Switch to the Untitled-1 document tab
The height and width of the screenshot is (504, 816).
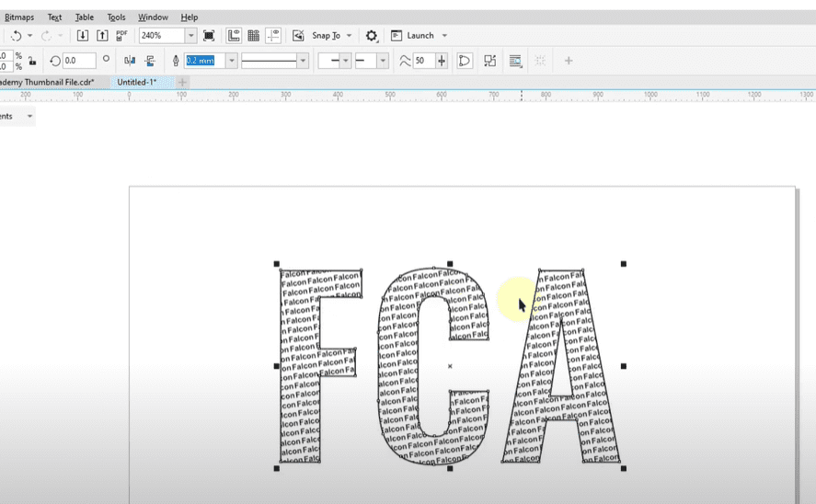pos(136,83)
